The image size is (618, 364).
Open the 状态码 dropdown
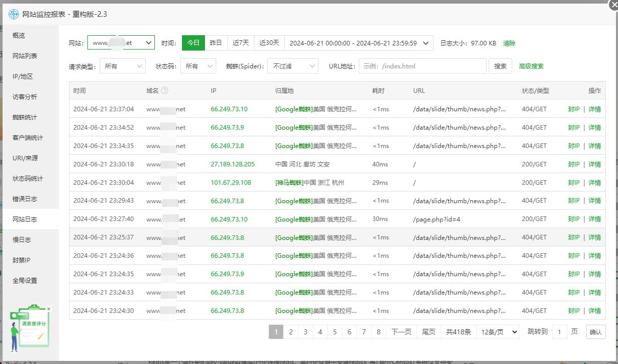pyautogui.click(x=198, y=66)
